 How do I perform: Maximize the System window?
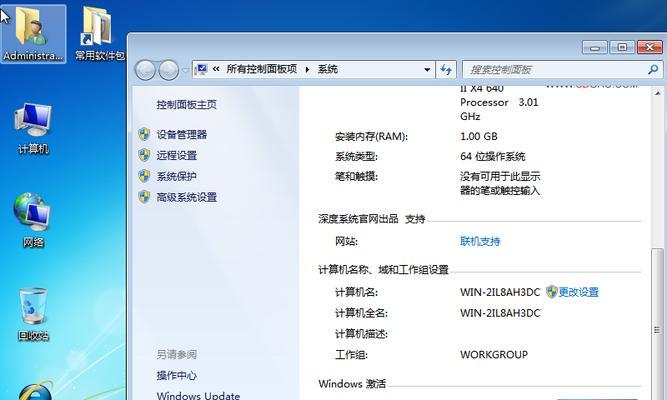622,47
